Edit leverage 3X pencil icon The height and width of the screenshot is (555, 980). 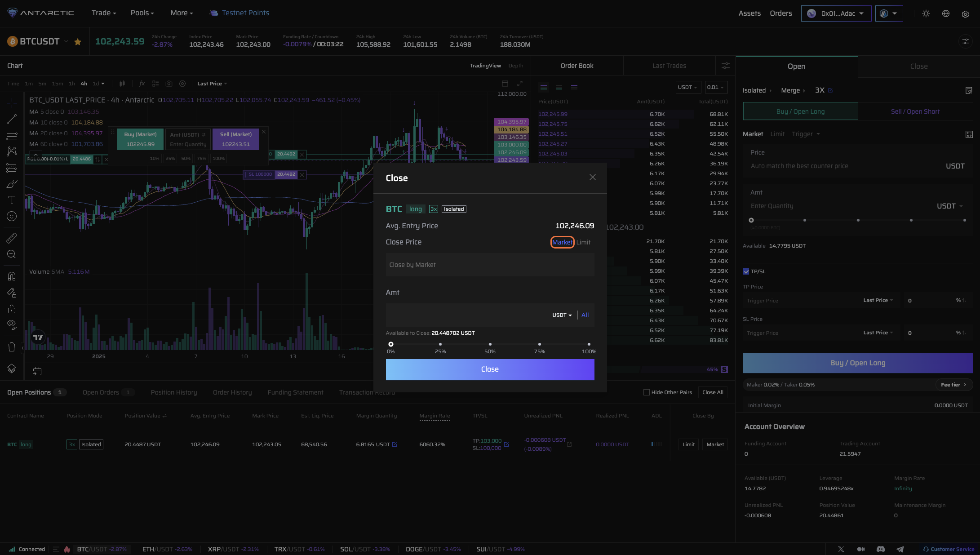[830, 90]
